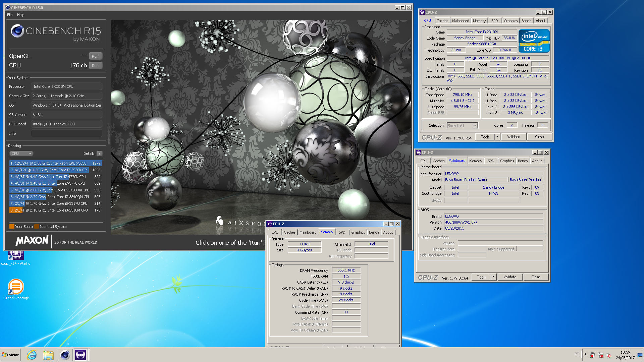Click Close in the top CPU-Z window
This screenshot has width=644, height=362.
(x=539, y=137)
